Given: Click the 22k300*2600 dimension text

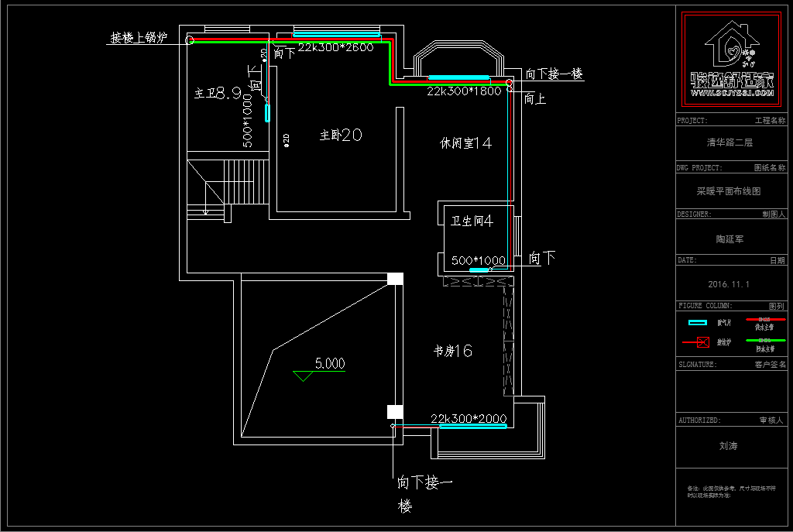Looking at the screenshot, I should pyautogui.click(x=335, y=47).
